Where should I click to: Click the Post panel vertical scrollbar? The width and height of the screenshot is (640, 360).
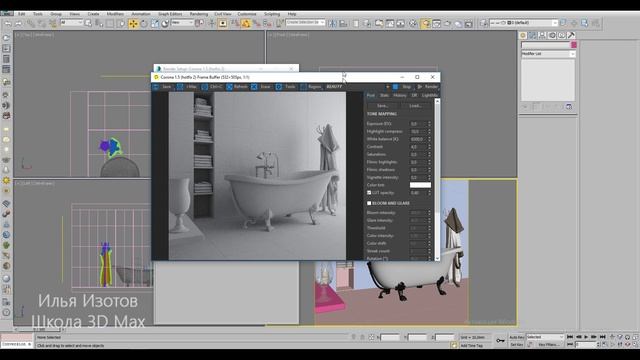(438, 180)
